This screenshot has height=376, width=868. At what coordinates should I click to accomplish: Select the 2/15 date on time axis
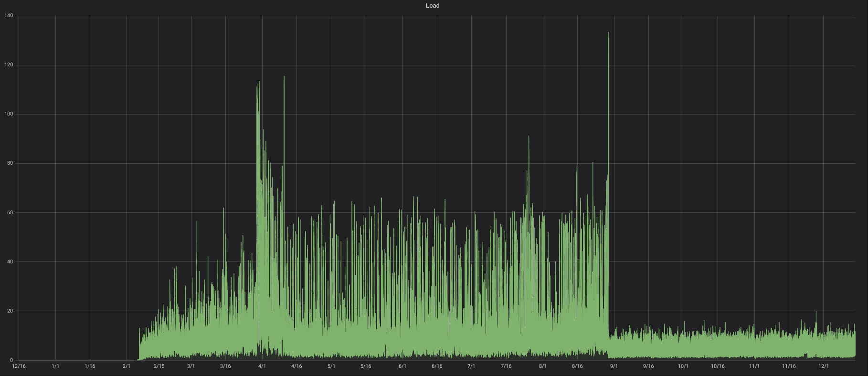pos(159,366)
